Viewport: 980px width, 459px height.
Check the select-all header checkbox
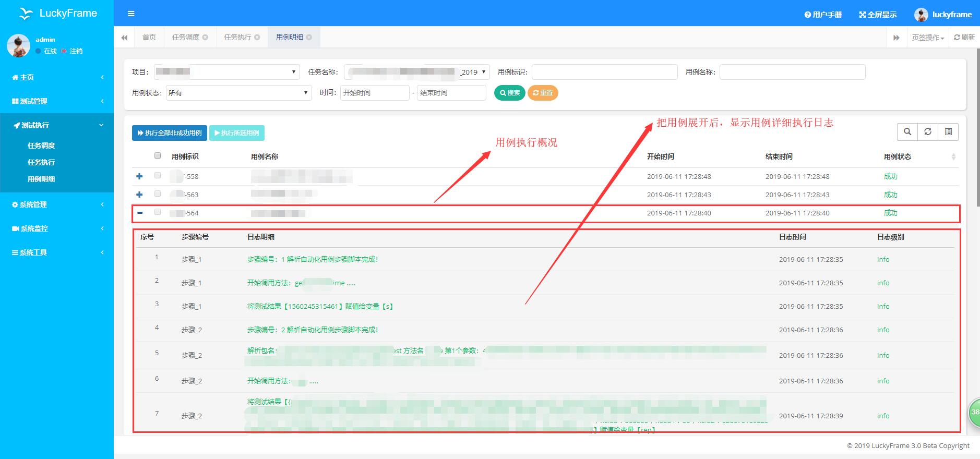(158, 155)
